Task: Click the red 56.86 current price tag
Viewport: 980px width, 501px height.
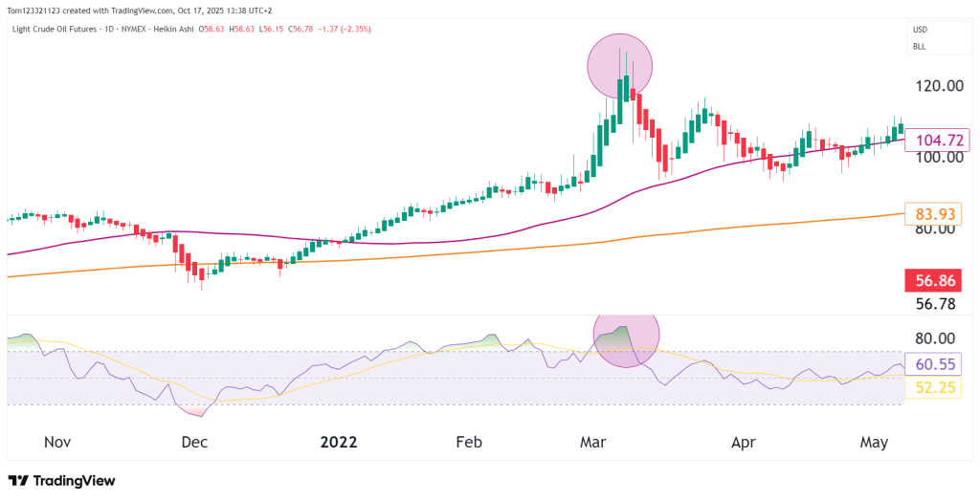Action: point(938,281)
